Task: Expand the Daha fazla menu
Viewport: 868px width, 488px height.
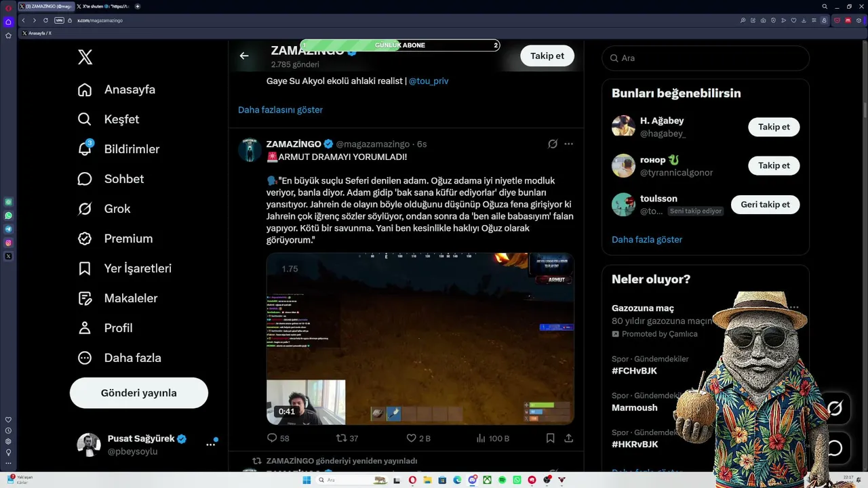Action: point(119,358)
